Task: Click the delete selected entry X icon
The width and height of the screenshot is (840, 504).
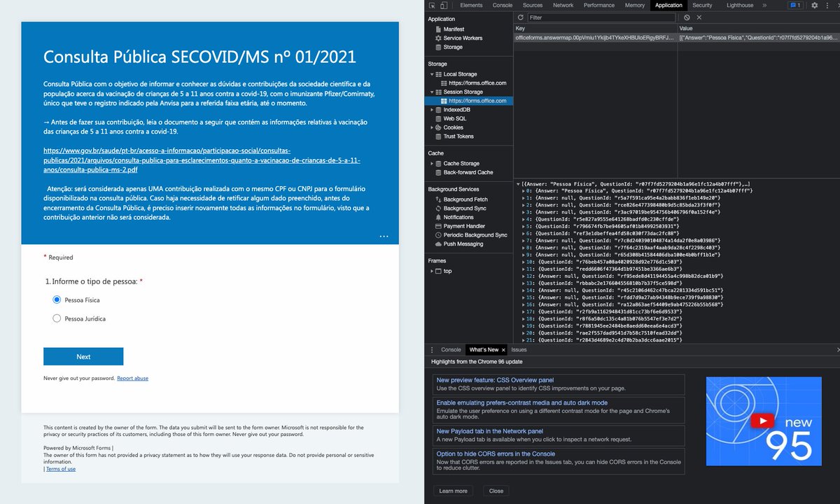Action: click(699, 17)
